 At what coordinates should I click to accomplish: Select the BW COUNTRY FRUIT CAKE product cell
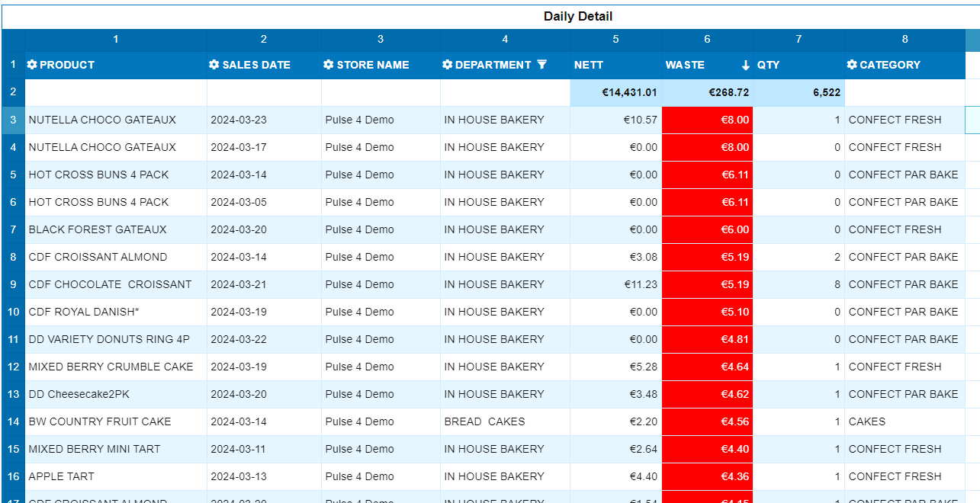coord(100,421)
